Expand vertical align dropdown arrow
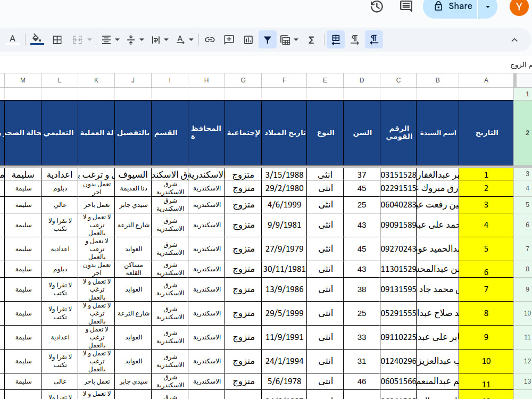 142,40
